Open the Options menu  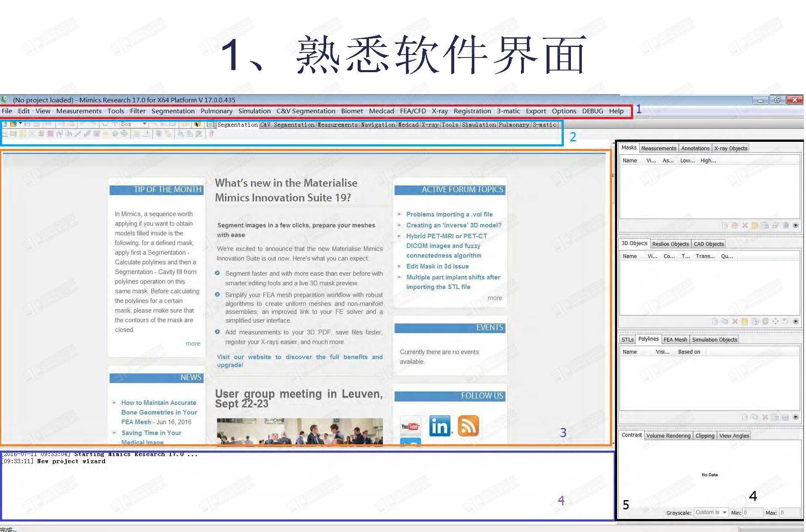pyautogui.click(x=564, y=111)
